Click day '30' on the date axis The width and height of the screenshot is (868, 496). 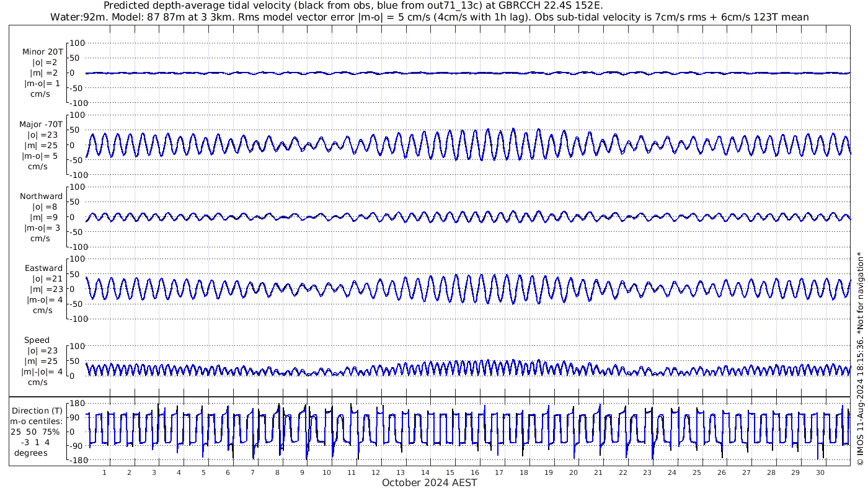(x=820, y=472)
